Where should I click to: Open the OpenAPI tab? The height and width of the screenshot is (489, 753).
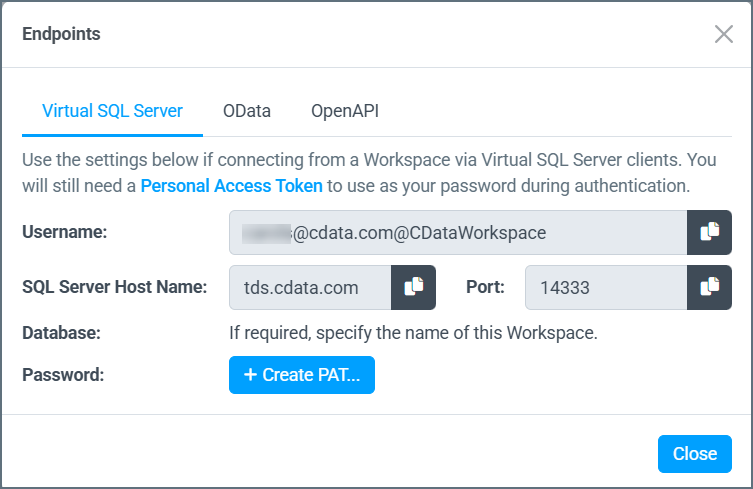click(x=345, y=111)
